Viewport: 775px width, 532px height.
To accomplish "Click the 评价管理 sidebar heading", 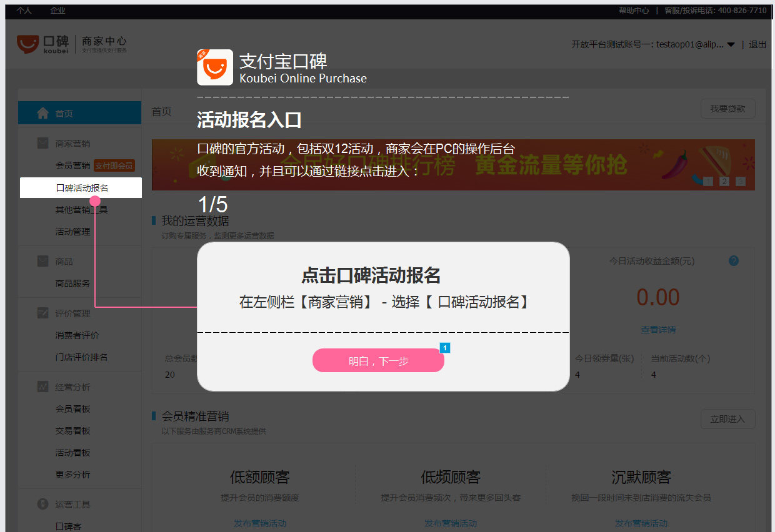I will coord(72,313).
